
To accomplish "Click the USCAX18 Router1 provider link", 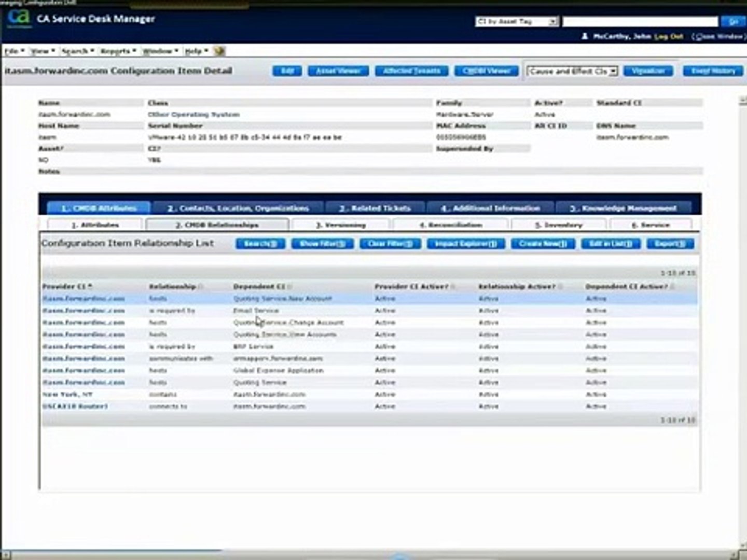I will pyautogui.click(x=75, y=407).
